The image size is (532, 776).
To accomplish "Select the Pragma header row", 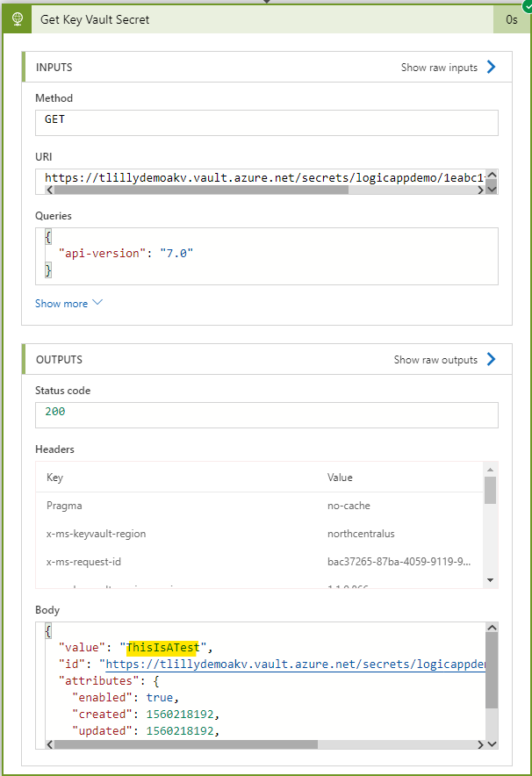I will (259, 506).
